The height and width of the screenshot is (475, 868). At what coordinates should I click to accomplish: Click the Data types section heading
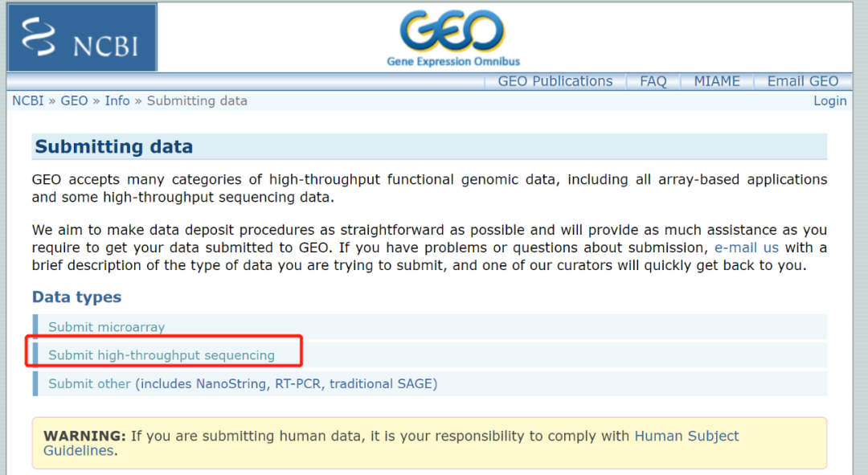tap(76, 297)
